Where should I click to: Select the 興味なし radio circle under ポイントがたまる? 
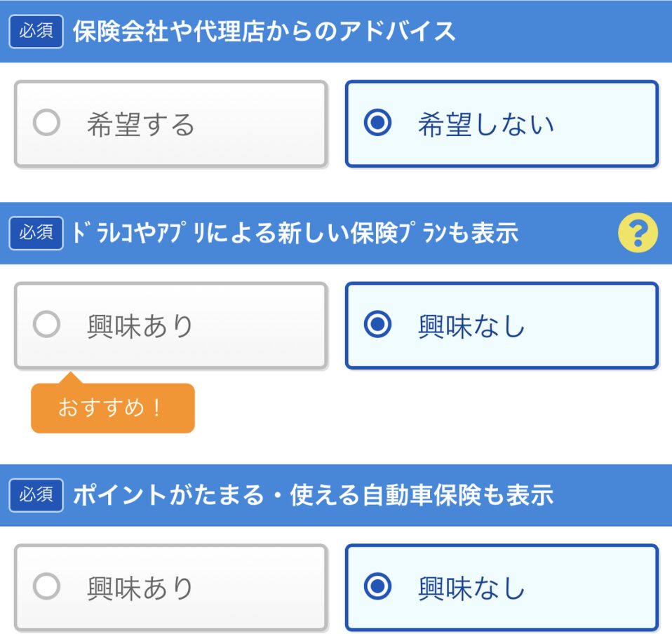(x=377, y=586)
